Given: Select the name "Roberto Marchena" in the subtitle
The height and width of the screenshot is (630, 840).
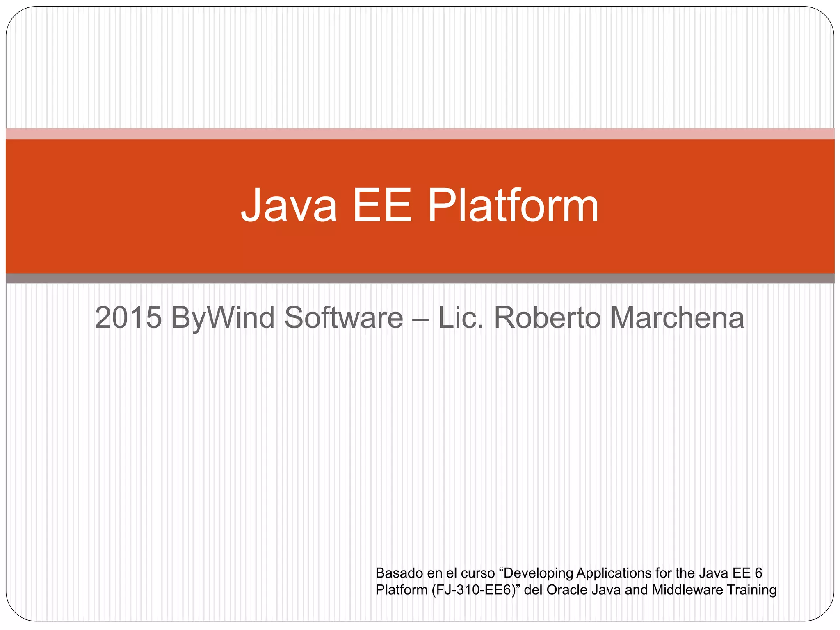Looking at the screenshot, I should pos(619,318).
